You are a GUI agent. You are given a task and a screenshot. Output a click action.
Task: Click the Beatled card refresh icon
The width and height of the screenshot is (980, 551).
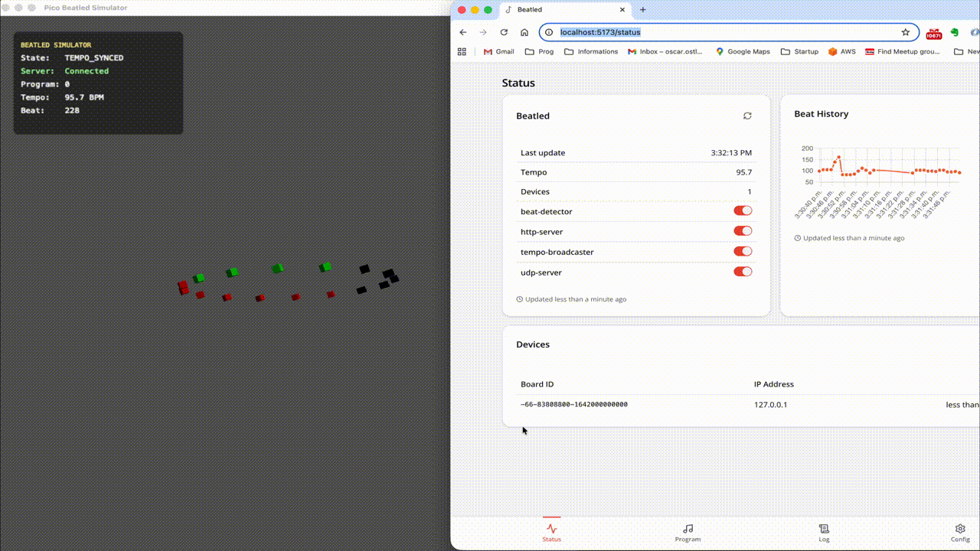click(x=747, y=116)
